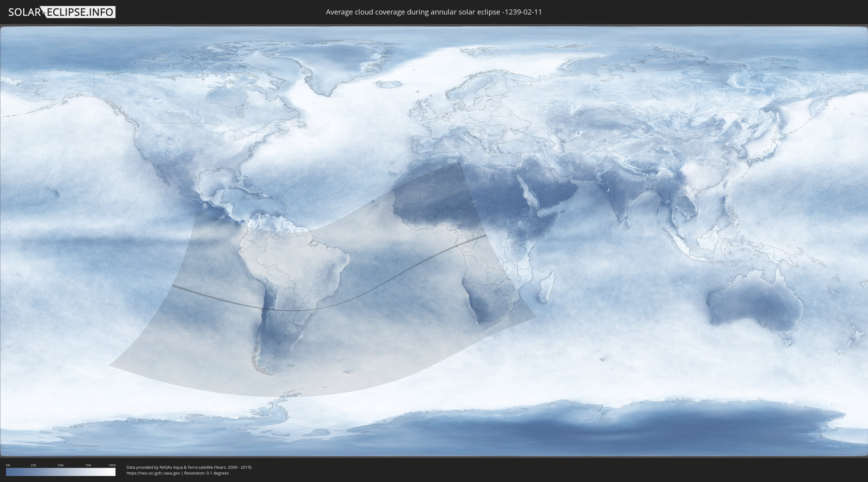Click the Resolution: 0.1 degrees text
The width and height of the screenshot is (868, 482).
point(206,473)
